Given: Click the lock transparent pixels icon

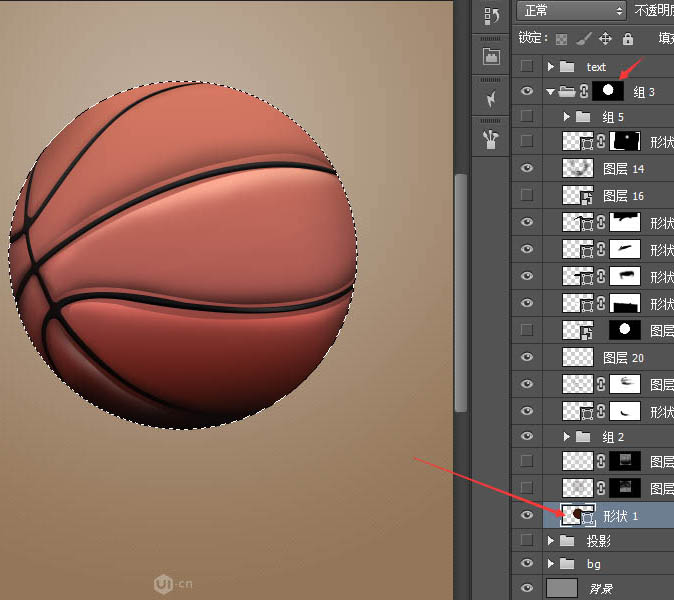Looking at the screenshot, I should 561,39.
